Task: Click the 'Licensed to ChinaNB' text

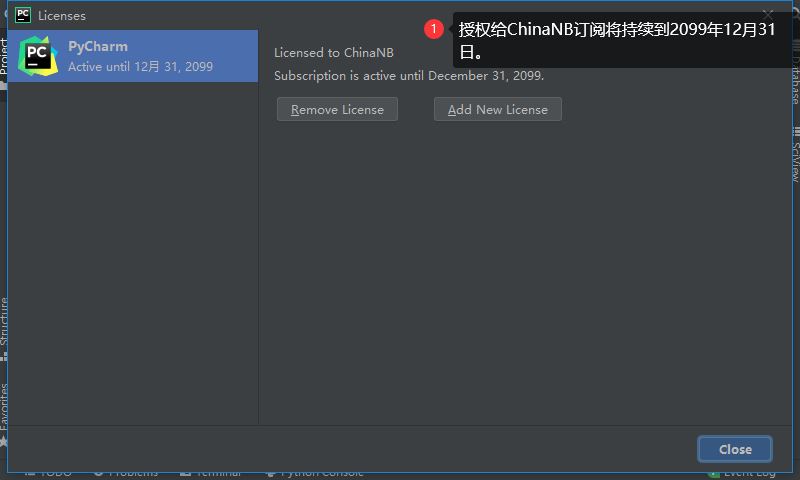Action: (x=334, y=53)
